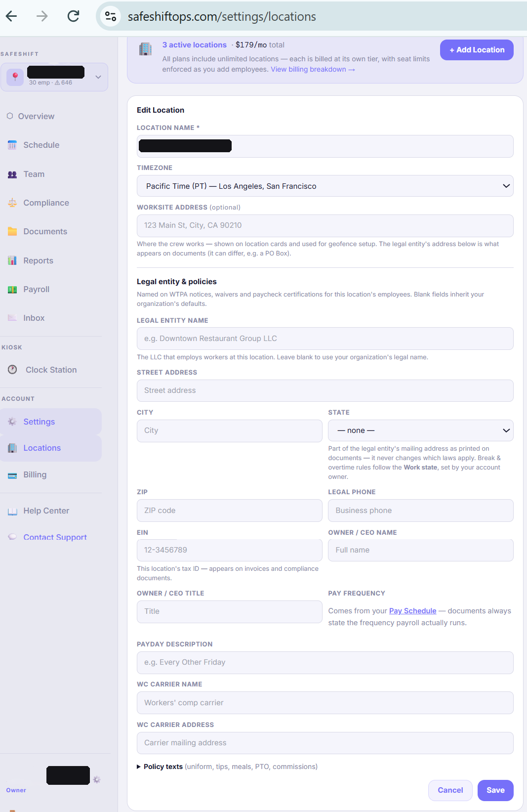Click Contact Support link
The height and width of the screenshot is (812, 527).
pyautogui.click(x=55, y=537)
